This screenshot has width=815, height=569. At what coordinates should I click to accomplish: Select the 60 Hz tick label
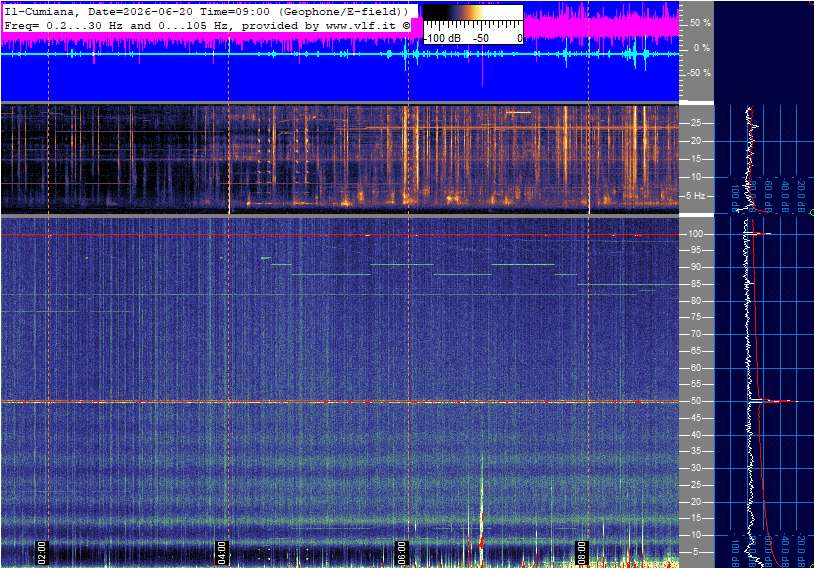[x=695, y=368]
